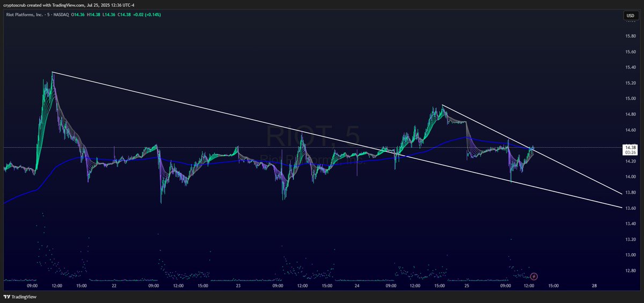Click the 25 date label on time axis
644x303 pixels.
[x=467, y=286]
